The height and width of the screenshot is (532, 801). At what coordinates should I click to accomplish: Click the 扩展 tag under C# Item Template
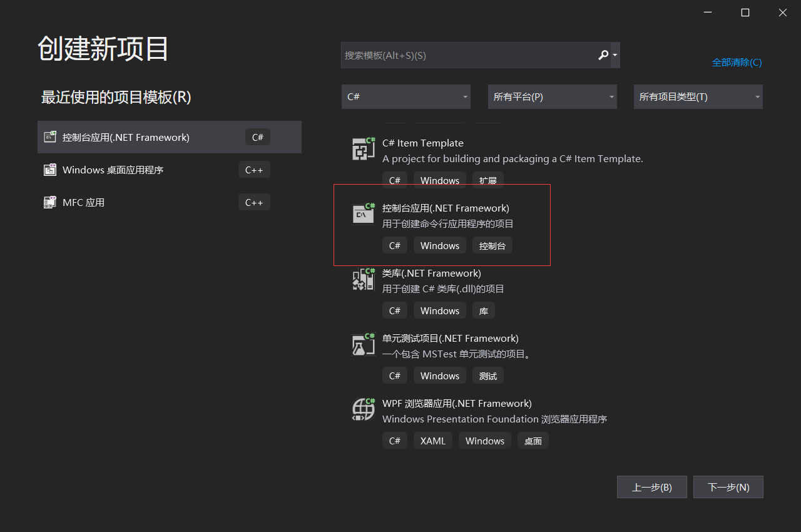click(x=488, y=180)
